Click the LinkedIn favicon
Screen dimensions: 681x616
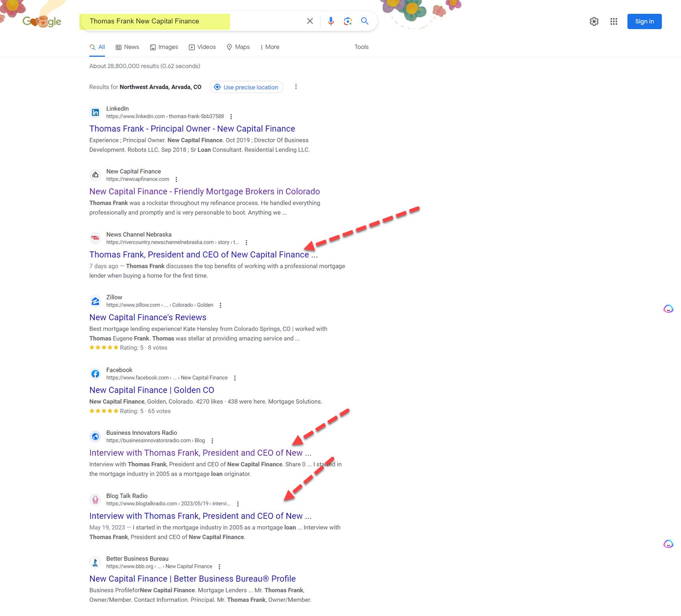point(95,113)
